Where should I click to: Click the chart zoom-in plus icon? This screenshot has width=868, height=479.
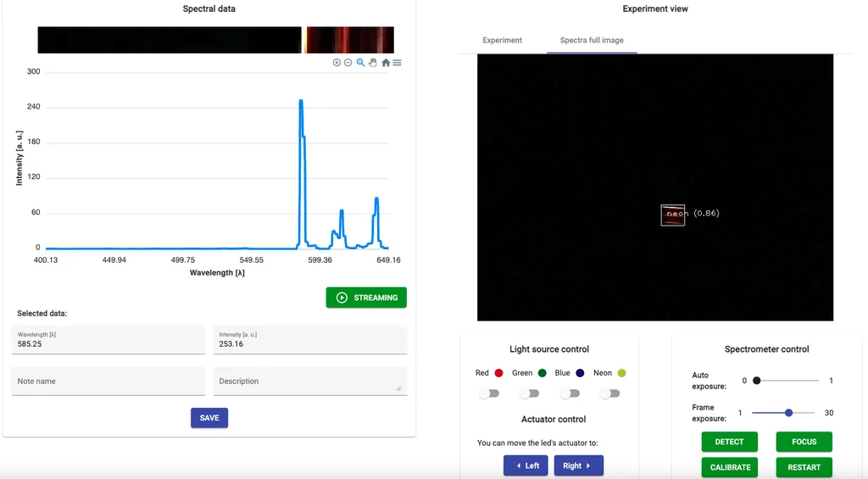337,63
